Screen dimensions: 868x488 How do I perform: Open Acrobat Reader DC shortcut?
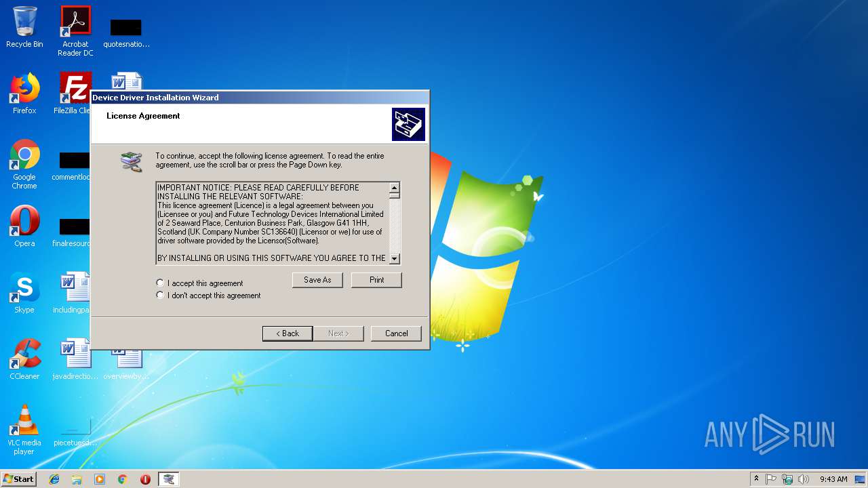pyautogui.click(x=75, y=31)
